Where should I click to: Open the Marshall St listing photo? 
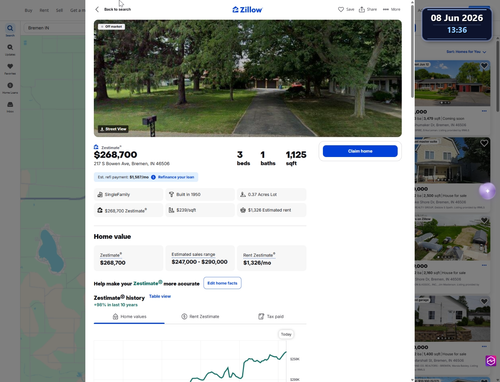point(452,319)
